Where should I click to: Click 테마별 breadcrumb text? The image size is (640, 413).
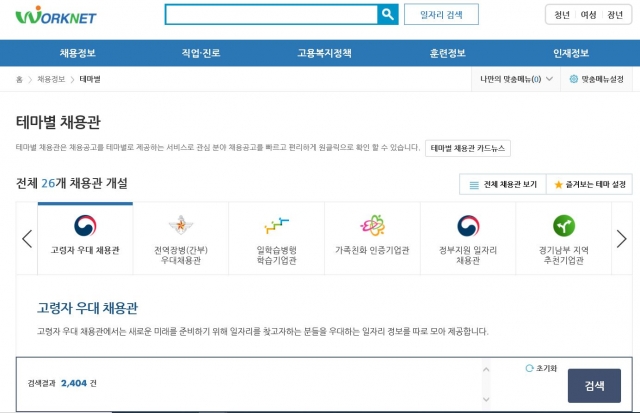(x=90, y=79)
